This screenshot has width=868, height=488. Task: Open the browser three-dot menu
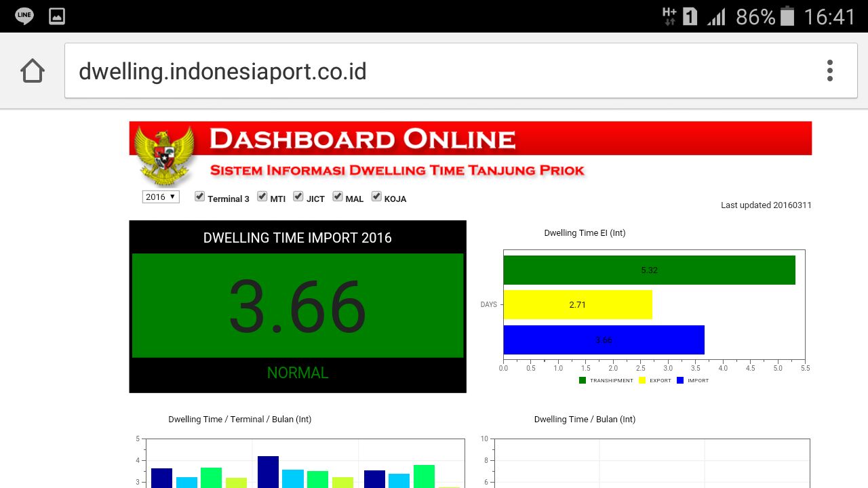point(829,70)
